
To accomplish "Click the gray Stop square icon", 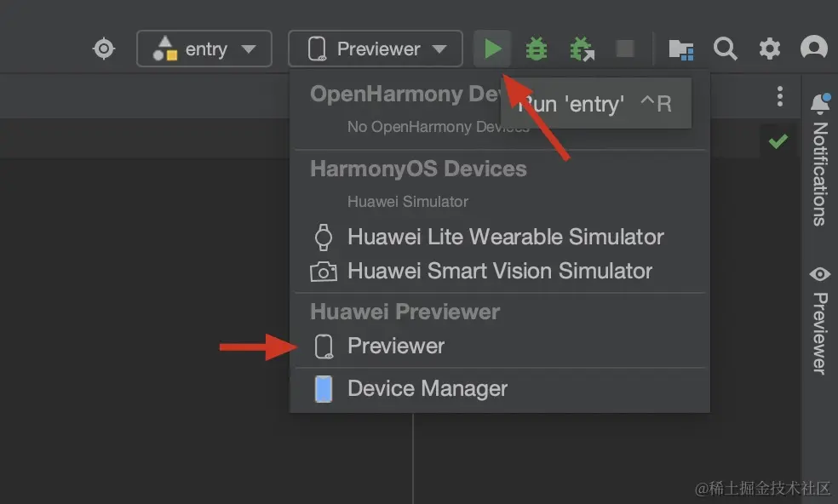I will coord(625,49).
